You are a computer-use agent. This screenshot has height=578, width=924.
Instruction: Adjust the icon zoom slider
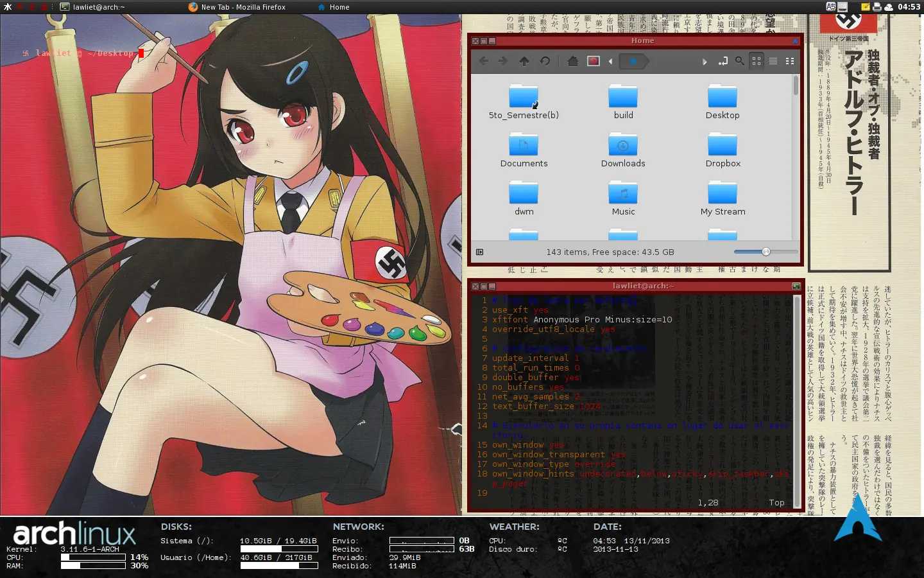tap(766, 252)
